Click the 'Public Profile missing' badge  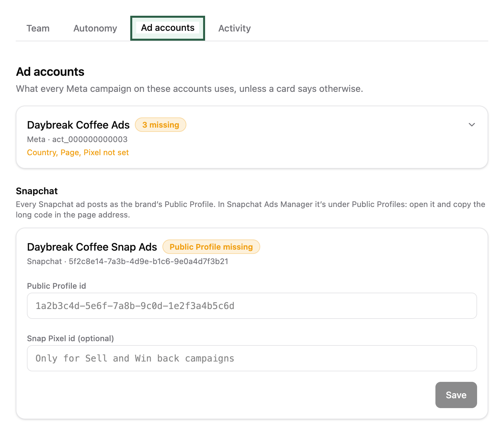pos(211,247)
